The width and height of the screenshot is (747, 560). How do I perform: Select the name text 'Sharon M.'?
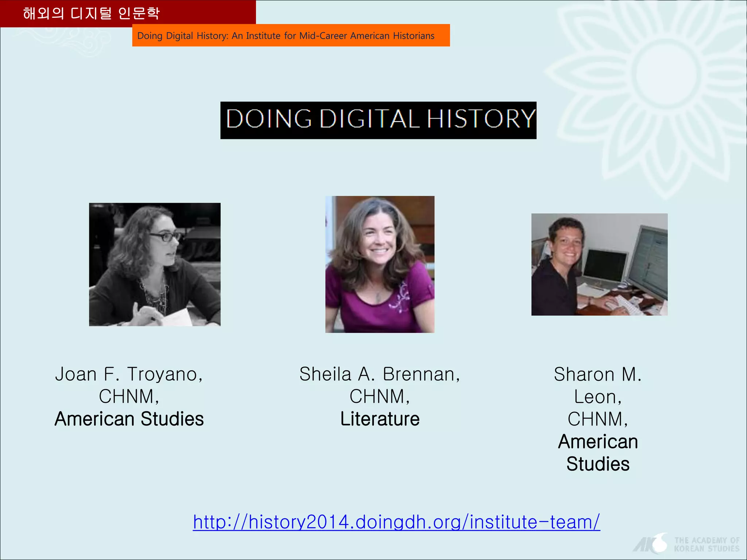598,374
